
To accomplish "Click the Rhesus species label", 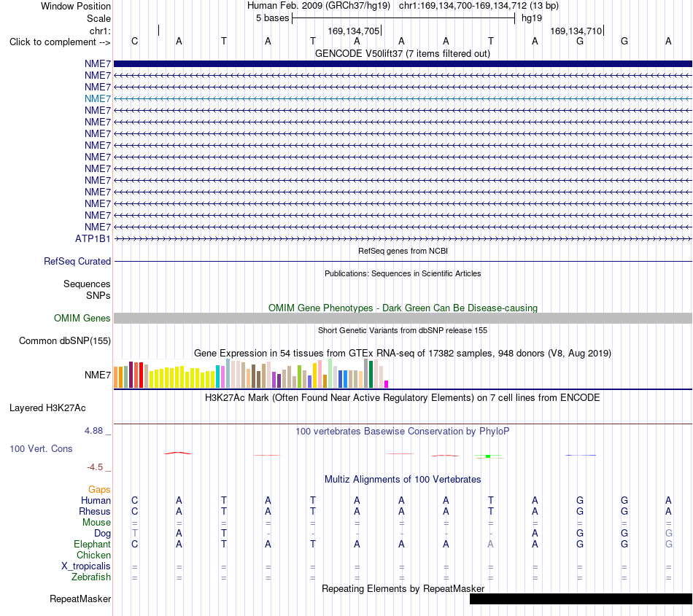I will [x=95, y=511].
